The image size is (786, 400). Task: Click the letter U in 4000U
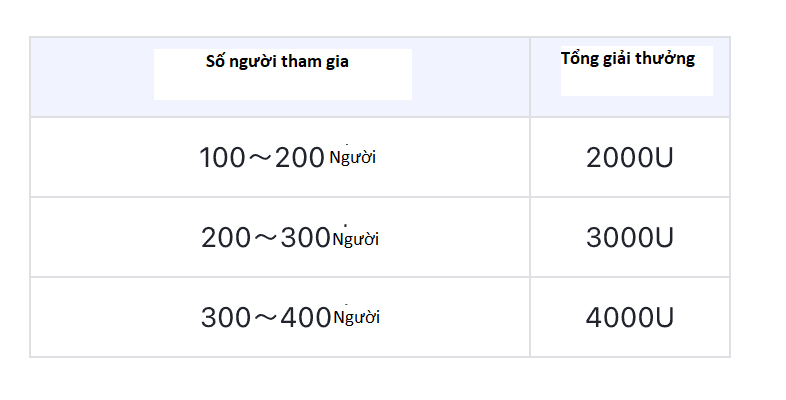(664, 318)
